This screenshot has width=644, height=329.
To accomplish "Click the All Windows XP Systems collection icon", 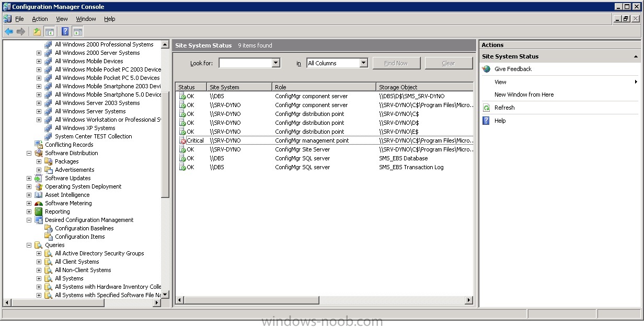I will [x=49, y=128].
